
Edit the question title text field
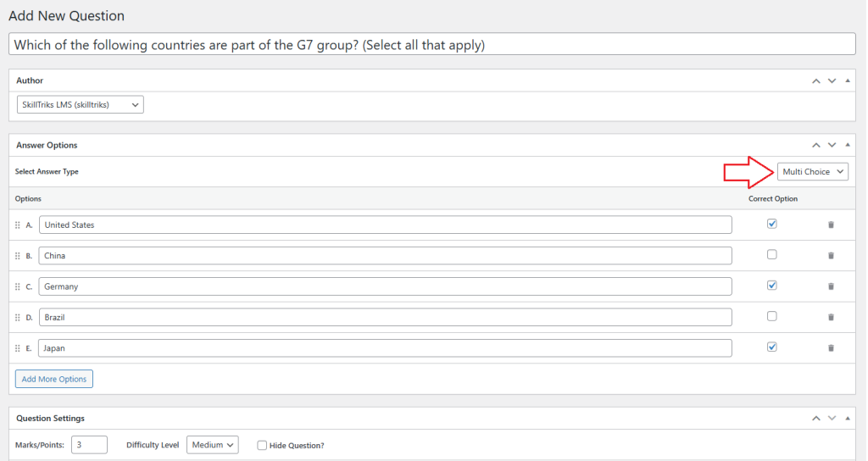click(x=432, y=45)
